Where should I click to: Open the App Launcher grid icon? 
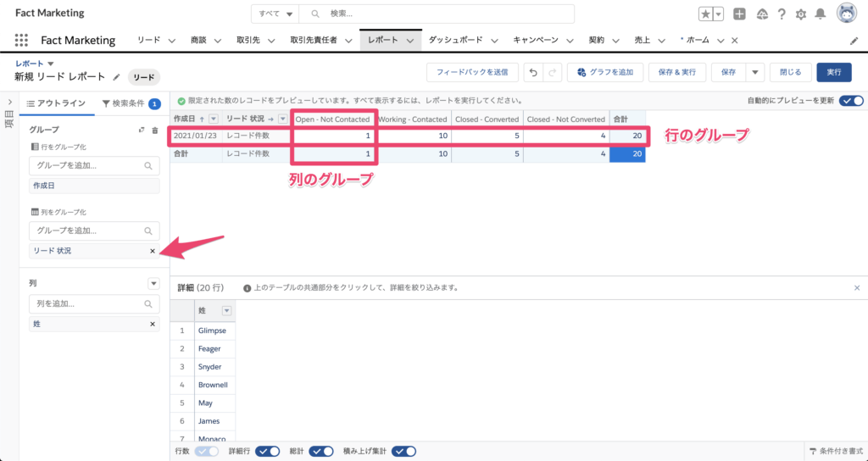point(21,40)
